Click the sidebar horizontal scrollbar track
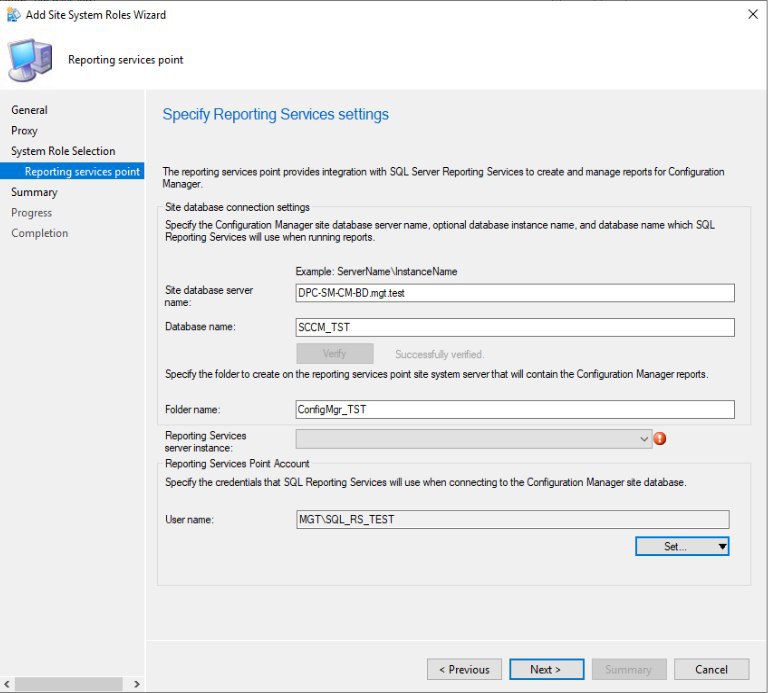This screenshot has height=693, width=768. 70,684
